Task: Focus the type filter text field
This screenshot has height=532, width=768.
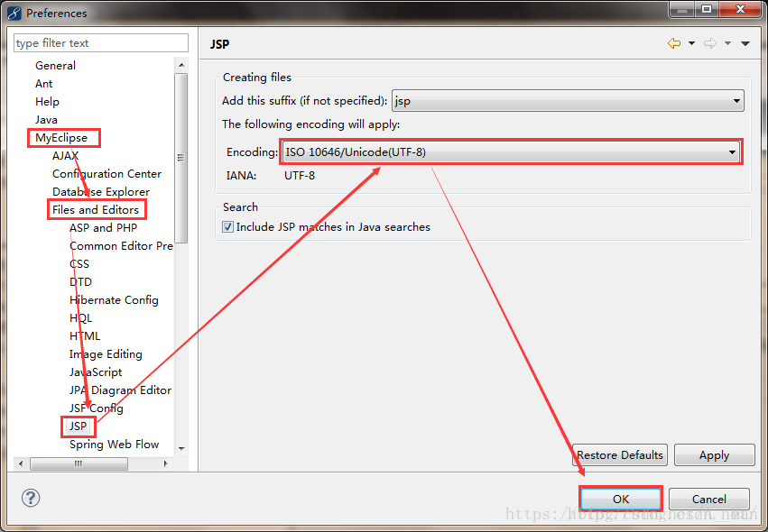Action: coord(101,43)
